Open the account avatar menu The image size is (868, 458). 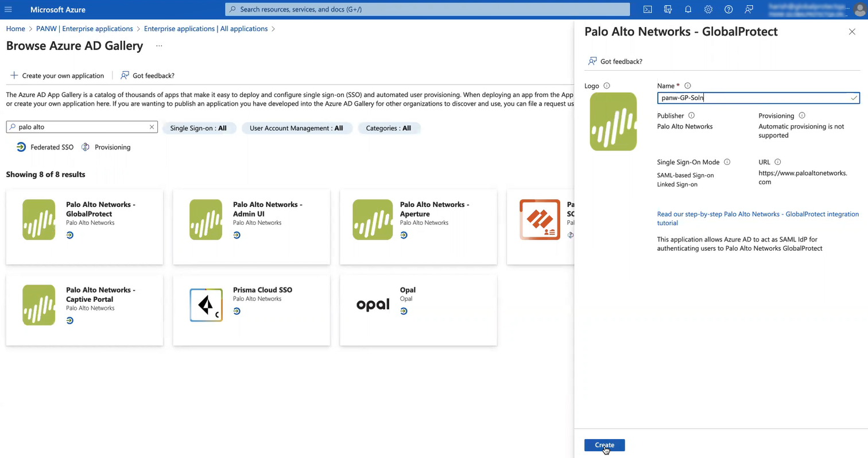[x=859, y=10]
